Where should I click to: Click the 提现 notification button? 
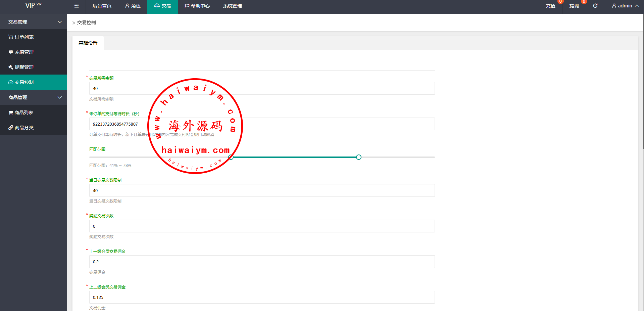point(574,6)
